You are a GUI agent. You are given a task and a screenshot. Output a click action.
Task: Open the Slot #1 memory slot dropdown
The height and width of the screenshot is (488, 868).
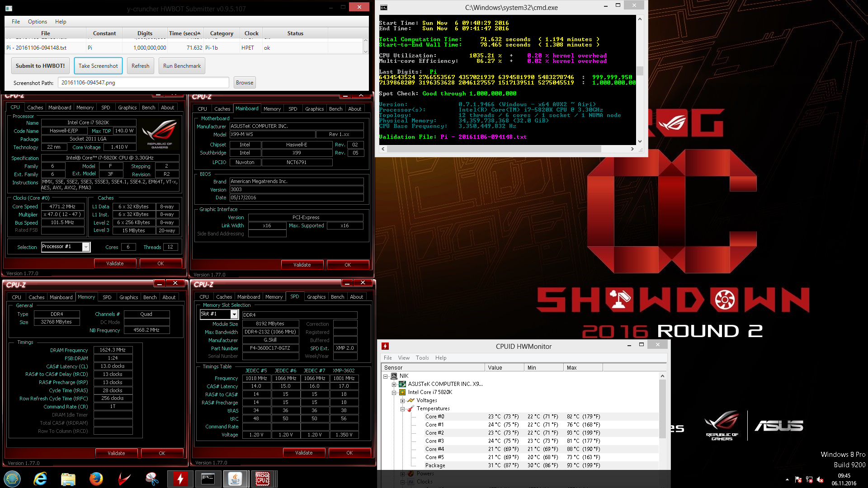(234, 314)
